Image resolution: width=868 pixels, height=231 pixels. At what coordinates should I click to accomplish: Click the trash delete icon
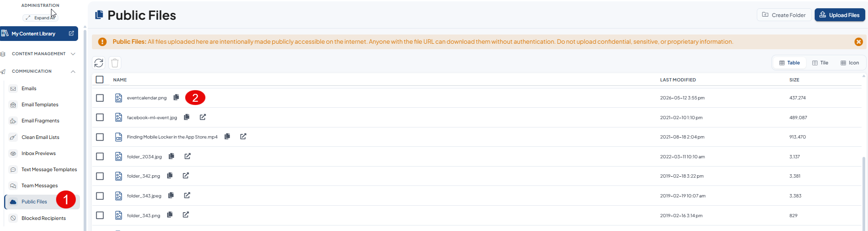coord(115,63)
